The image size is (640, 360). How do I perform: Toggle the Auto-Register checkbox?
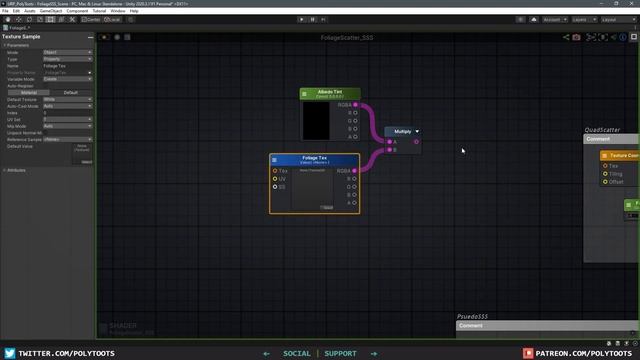(x=45, y=86)
